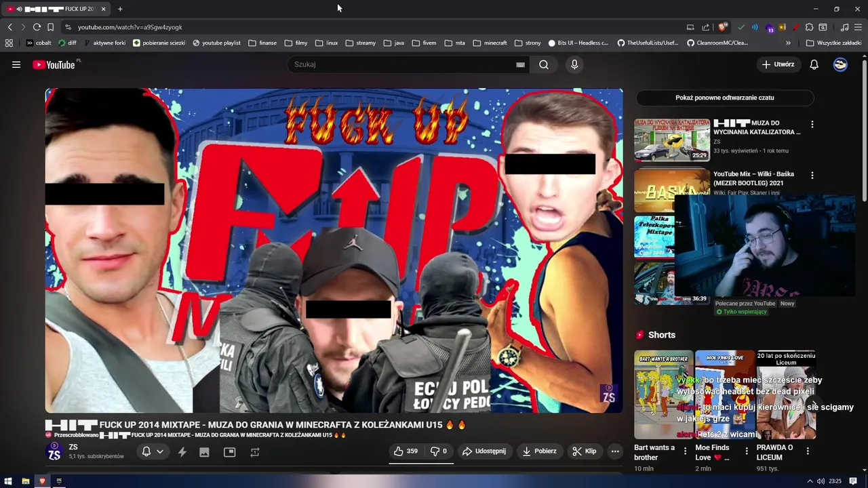The width and height of the screenshot is (868, 488).
Task: Click the search magnifier button
Action: coord(544,64)
